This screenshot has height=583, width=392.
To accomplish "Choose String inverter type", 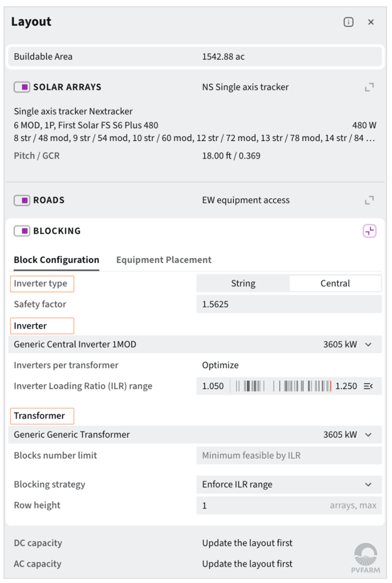I will (x=243, y=283).
